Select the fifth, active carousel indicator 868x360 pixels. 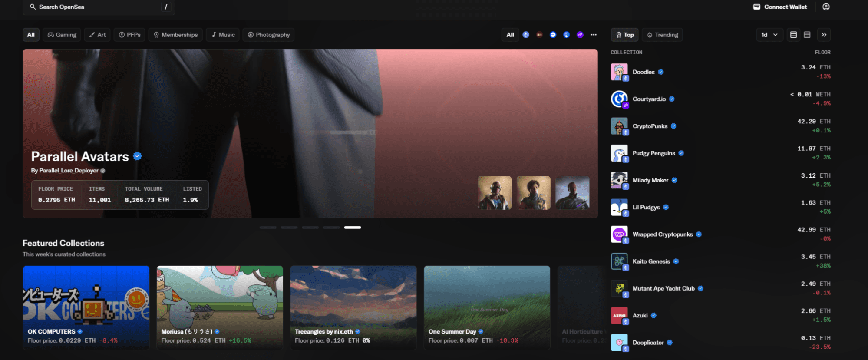(x=353, y=228)
